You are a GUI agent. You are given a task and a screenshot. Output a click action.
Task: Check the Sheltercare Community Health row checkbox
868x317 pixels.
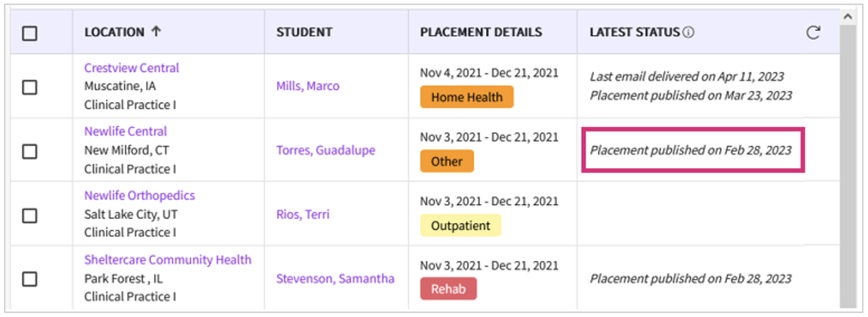30,279
